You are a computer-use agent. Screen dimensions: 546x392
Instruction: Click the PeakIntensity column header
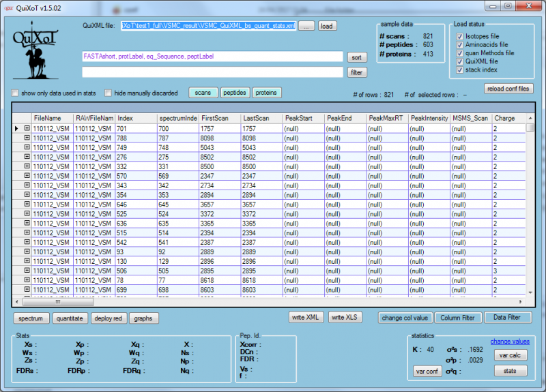tap(429, 118)
